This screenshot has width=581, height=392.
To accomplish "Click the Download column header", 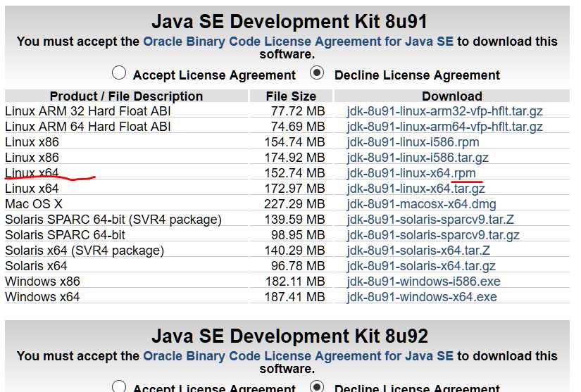I will [x=452, y=96].
